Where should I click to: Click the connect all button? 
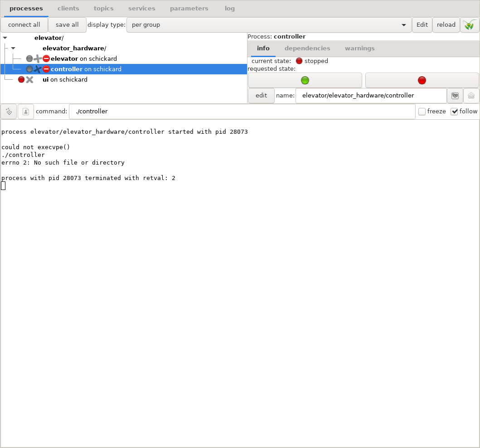[x=24, y=25]
